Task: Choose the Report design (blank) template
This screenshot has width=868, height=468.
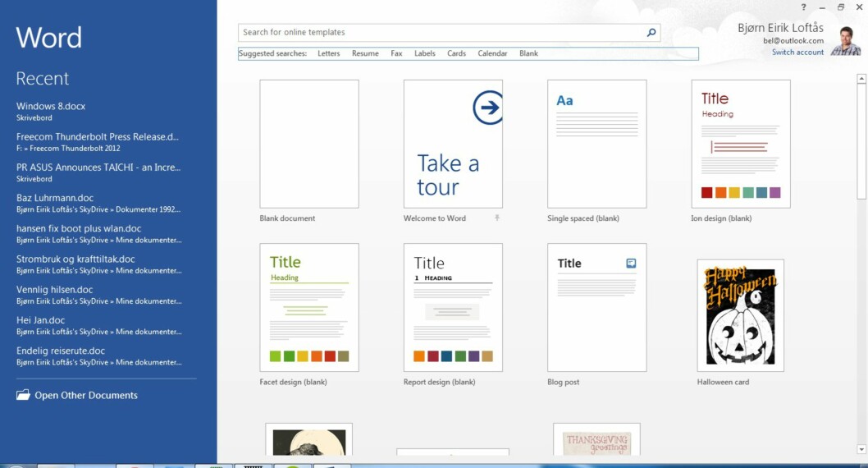Action: point(453,307)
